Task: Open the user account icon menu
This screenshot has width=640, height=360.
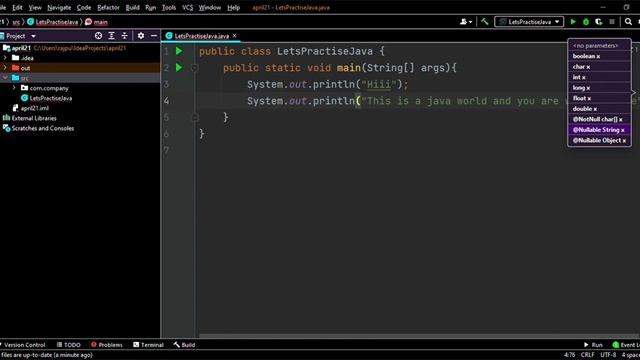Action: click(x=466, y=22)
